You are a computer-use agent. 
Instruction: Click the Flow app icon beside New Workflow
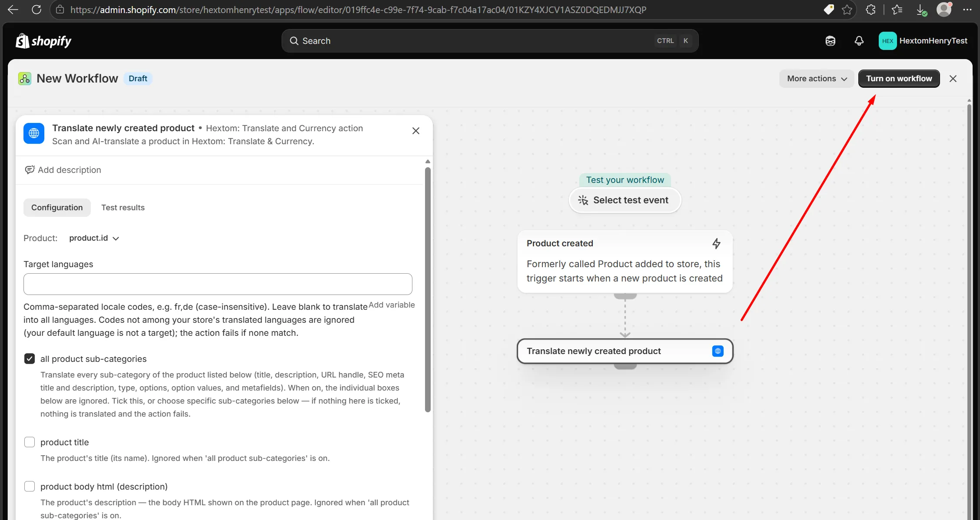click(25, 79)
